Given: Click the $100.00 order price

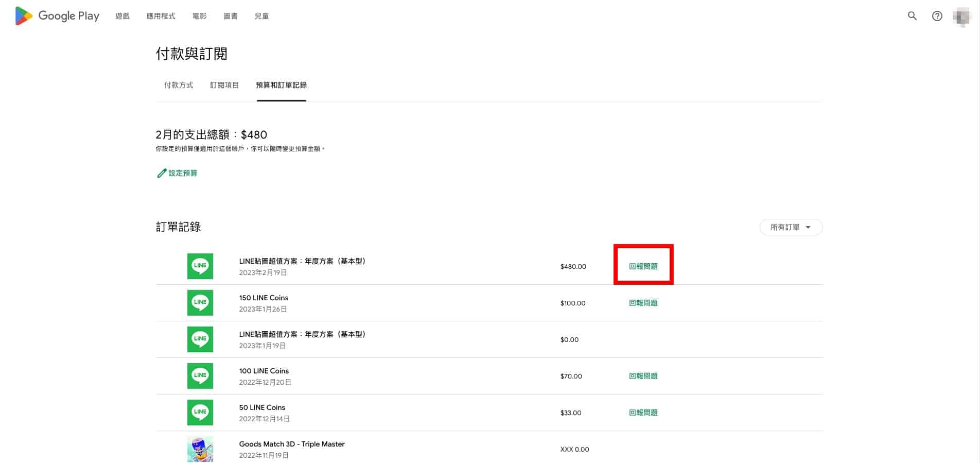Looking at the screenshot, I should pos(573,303).
